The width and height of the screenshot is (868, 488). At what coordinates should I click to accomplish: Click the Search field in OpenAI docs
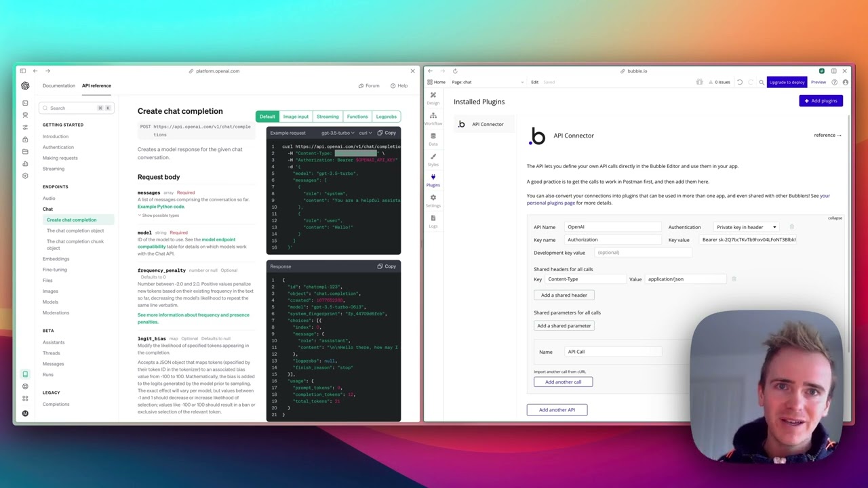[76, 108]
